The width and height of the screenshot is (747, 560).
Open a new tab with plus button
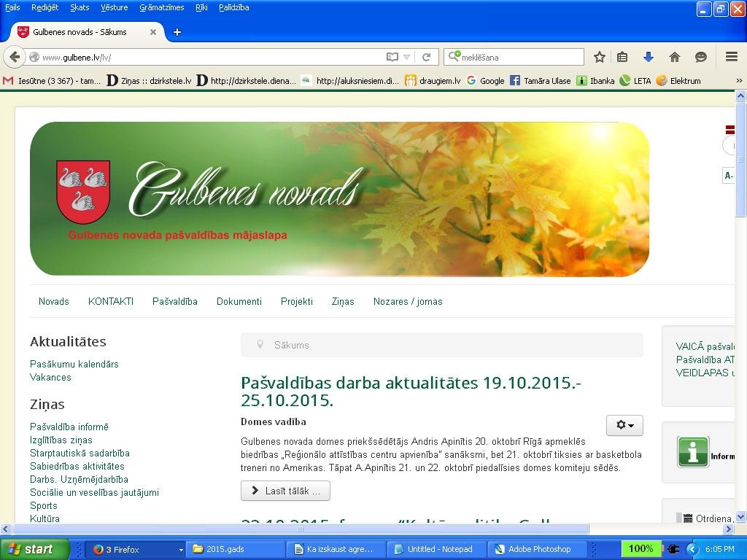[x=177, y=32]
